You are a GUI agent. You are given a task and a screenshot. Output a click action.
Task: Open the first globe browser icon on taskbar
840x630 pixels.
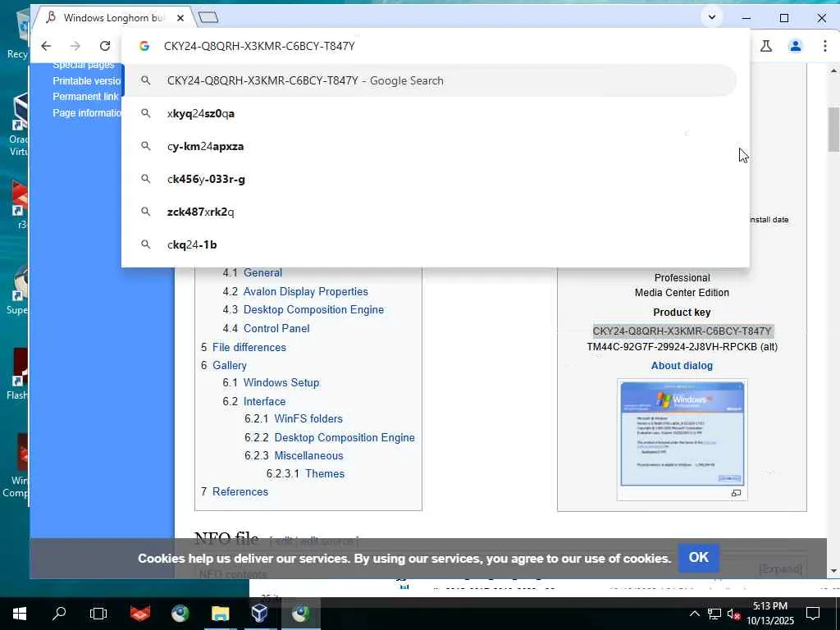180,614
